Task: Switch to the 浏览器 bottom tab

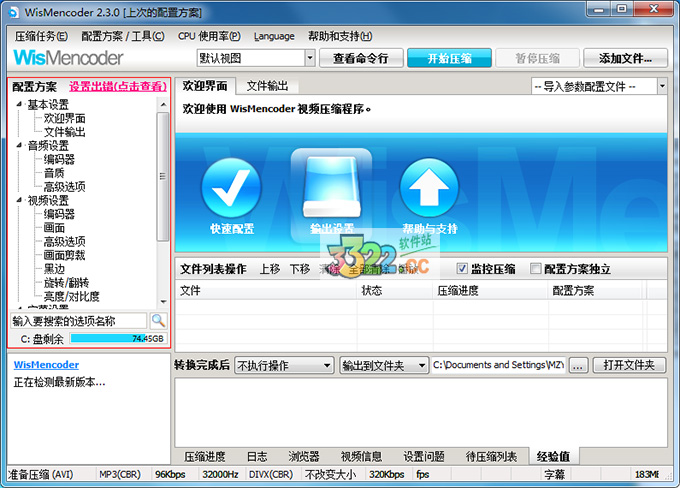Action: pos(304,456)
